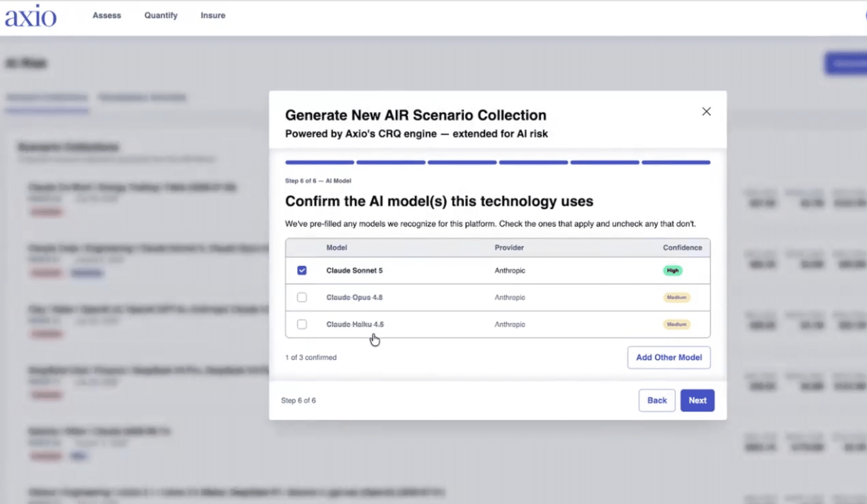Click the third progress step segment
867x504 pixels.
[462, 162]
